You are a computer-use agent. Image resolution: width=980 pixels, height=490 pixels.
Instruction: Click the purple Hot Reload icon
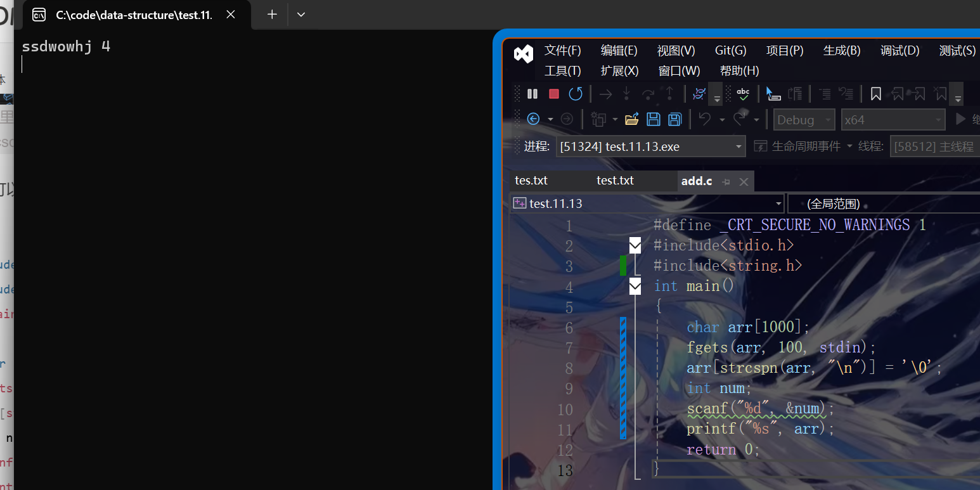[699, 94]
